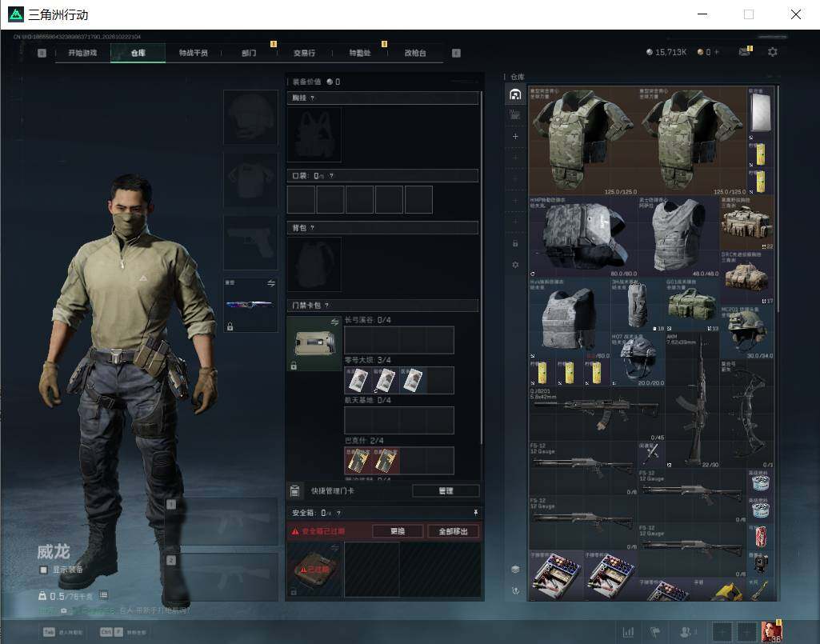The height and width of the screenshot is (644, 820).
Task: Click the warehouse vertical scrollbar
Action: pos(778,198)
